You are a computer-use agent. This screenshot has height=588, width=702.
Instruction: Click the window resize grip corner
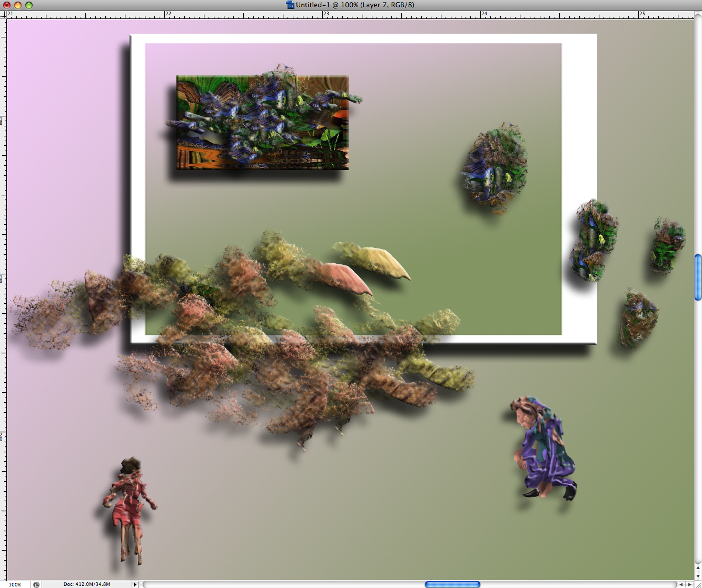click(698, 584)
